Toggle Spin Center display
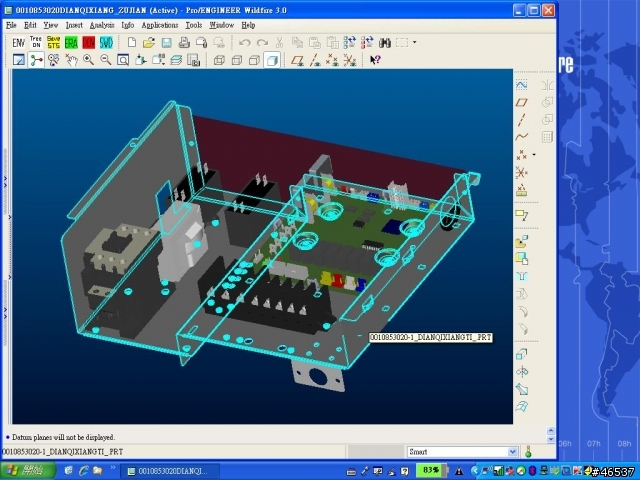This screenshot has width=640, height=480. point(36,60)
